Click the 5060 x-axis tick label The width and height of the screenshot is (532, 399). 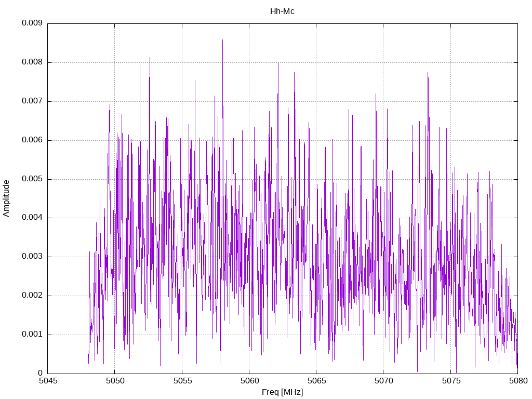click(249, 381)
